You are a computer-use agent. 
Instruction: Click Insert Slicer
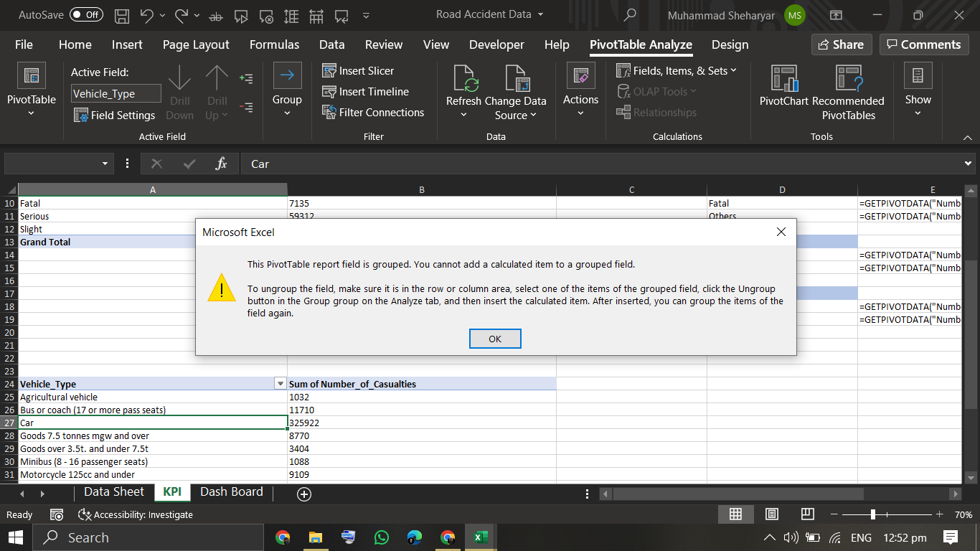pyautogui.click(x=358, y=70)
